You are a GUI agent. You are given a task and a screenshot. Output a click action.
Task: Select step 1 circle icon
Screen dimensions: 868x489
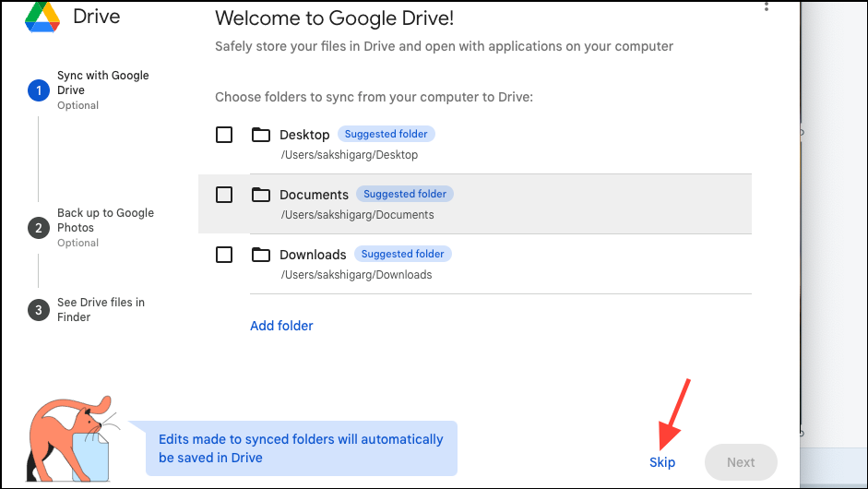click(x=39, y=90)
